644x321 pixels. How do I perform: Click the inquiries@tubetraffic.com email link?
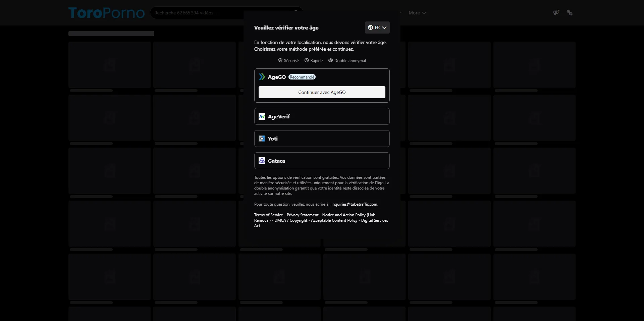[x=354, y=204]
